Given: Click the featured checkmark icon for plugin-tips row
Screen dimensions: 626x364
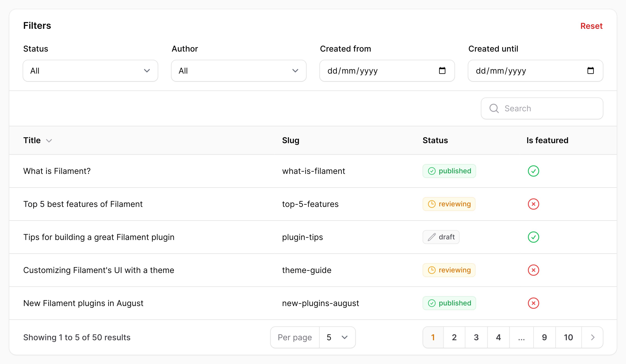Looking at the screenshot, I should pyautogui.click(x=533, y=237).
